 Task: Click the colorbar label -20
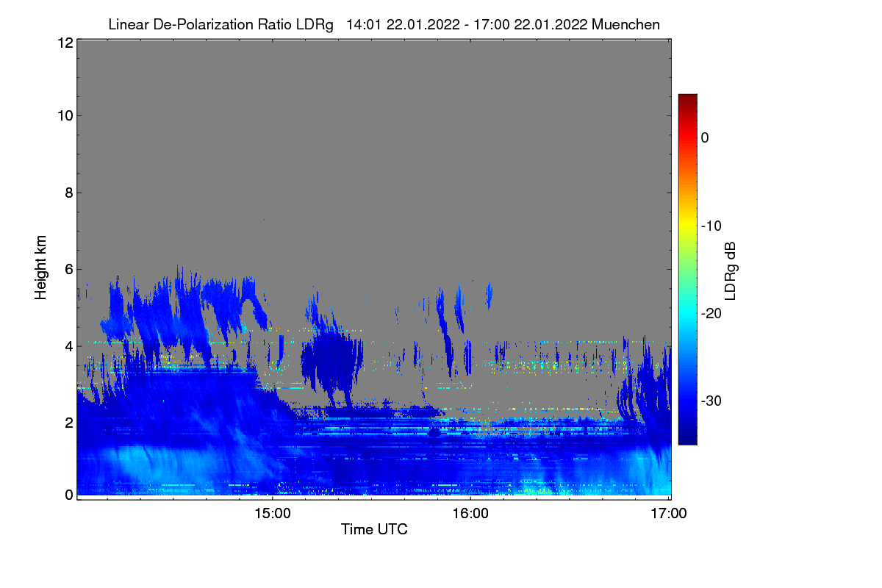click(x=710, y=313)
